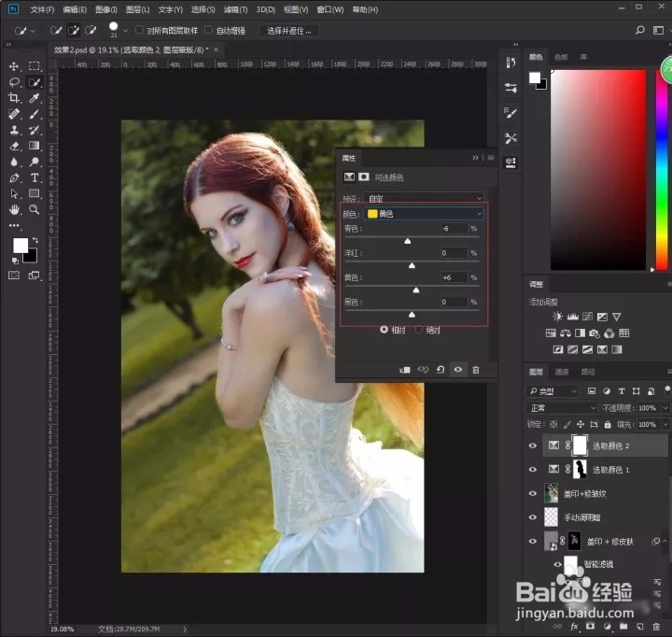Select the Path Selection tool
The height and width of the screenshot is (637, 672).
click(x=14, y=194)
